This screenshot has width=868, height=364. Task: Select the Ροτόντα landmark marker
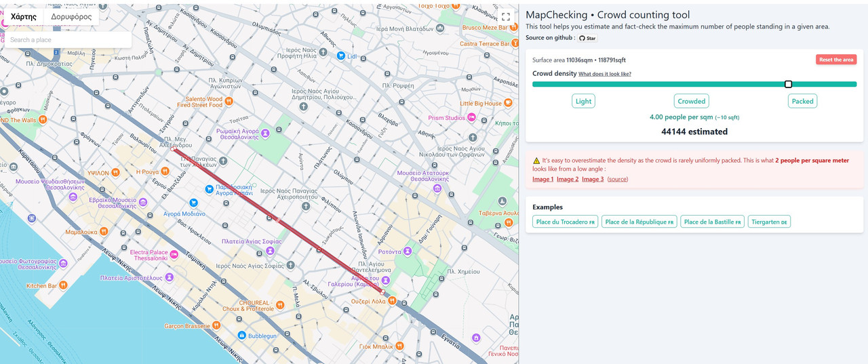pos(408,251)
